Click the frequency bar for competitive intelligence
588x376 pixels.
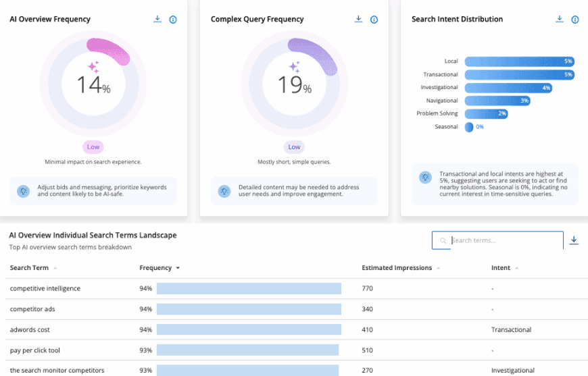tap(249, 288)
